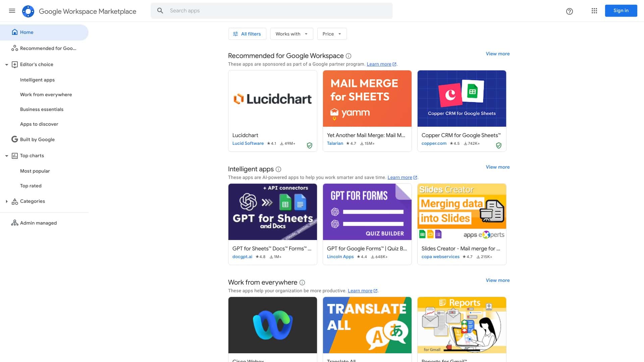Open View more for Recommended apps
644x362 pixels.
click(497, 54)
